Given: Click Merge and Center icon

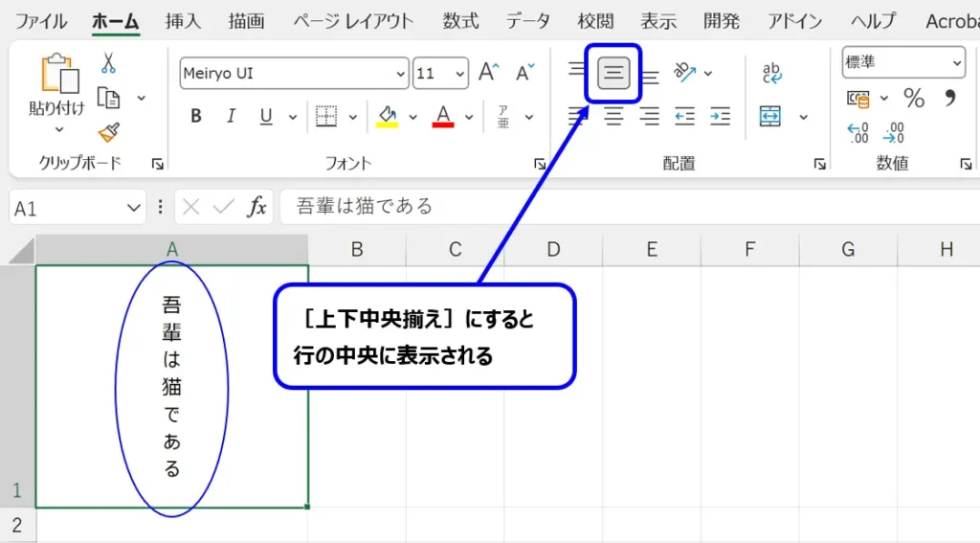Looking at the screenshot, I should (x=770, y=117).
